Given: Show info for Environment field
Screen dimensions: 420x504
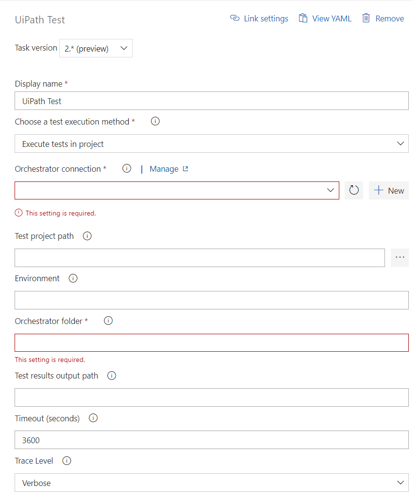Looking at the screenshot, I should 73,278.
